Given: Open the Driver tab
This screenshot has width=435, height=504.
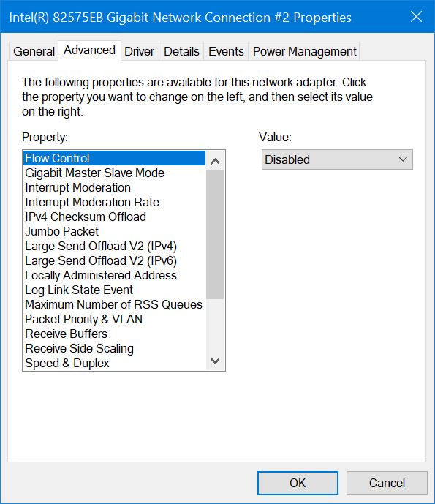Looking at the screenshot, I should click(x=140, y=51).
